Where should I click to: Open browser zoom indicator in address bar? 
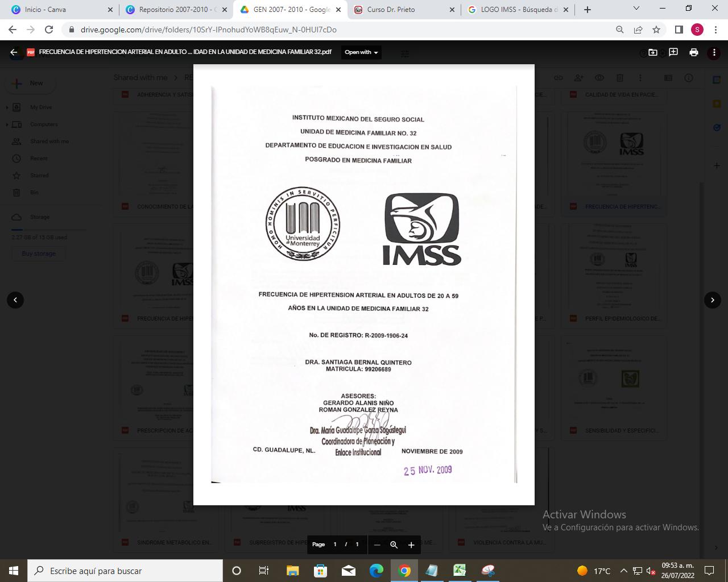click(620, 30)
